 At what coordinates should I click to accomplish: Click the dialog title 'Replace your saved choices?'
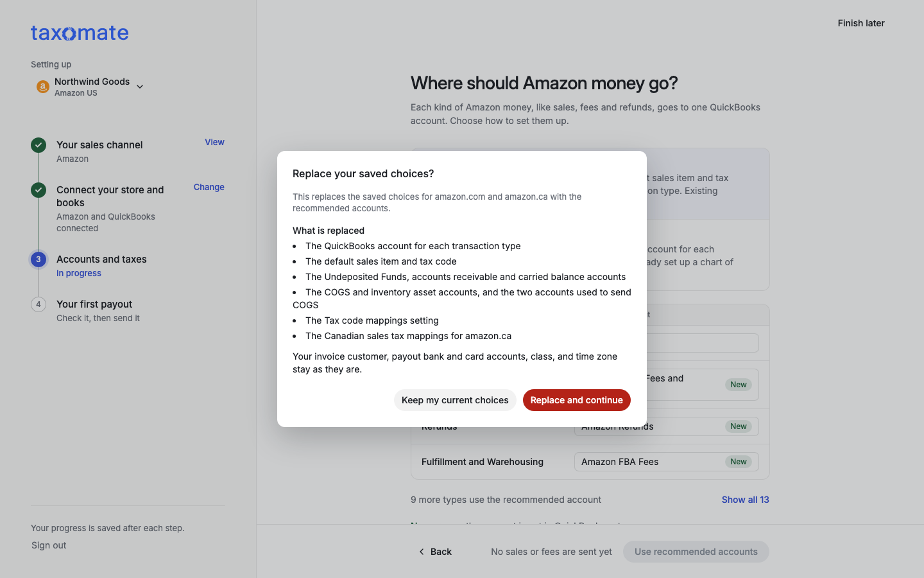point(363,174)
